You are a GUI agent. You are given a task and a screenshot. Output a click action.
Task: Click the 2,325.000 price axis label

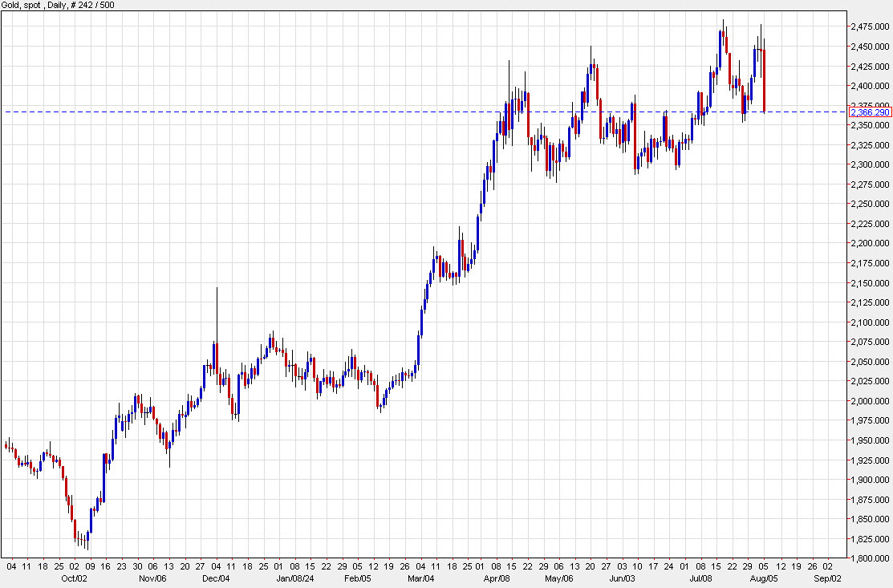[x=870, y=145]
